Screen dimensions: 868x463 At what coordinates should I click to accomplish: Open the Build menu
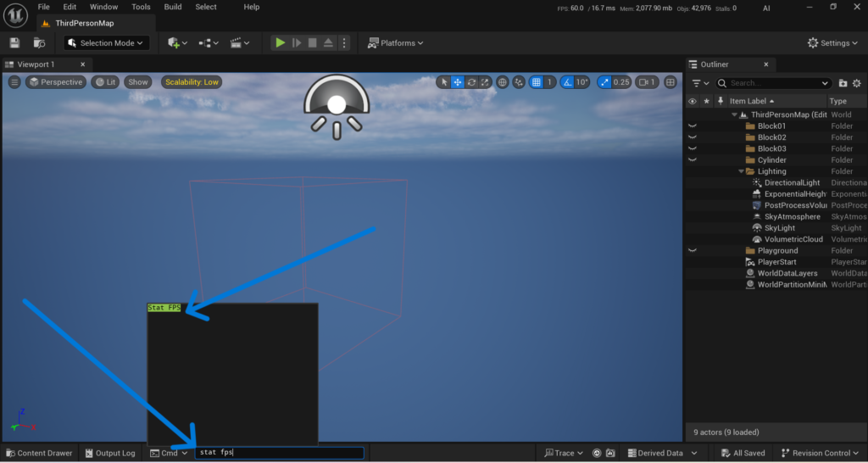[x=173, y=7]
